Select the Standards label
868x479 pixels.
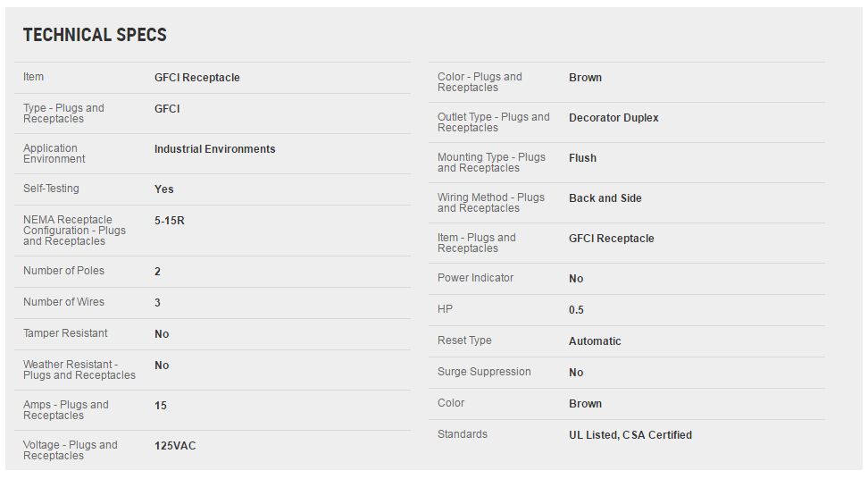(463, 434)
